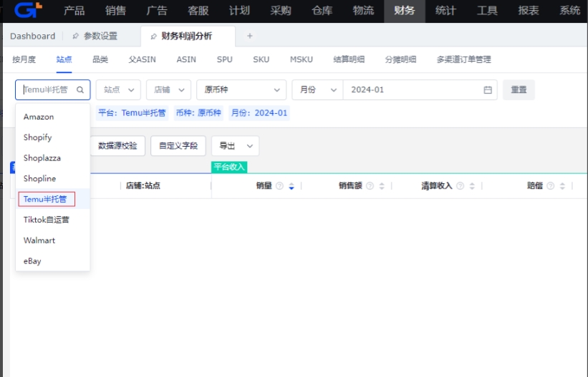Switch to 按月度 sub-tab
588x377 pixels.
(x=24, y=59)
